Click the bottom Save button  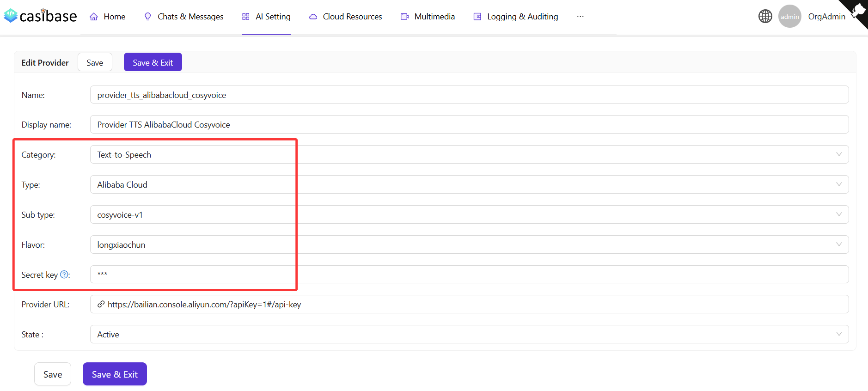[x=53, y=374]
